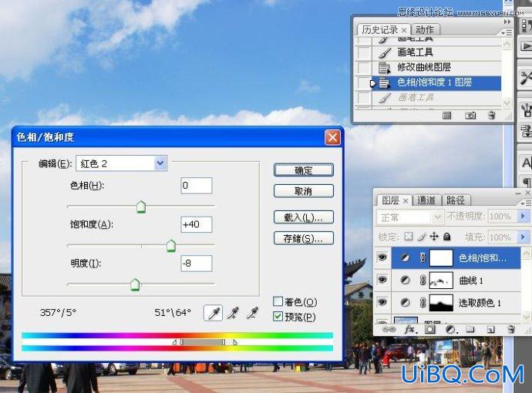Click the 曲线 1 layer mask thumbnail
This screenshot has width=532, height=393.
click(442, 280)
